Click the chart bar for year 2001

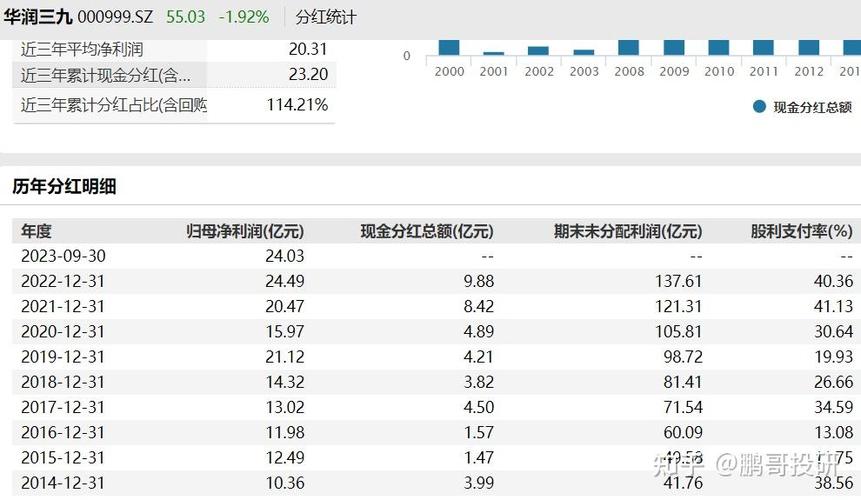494,53
